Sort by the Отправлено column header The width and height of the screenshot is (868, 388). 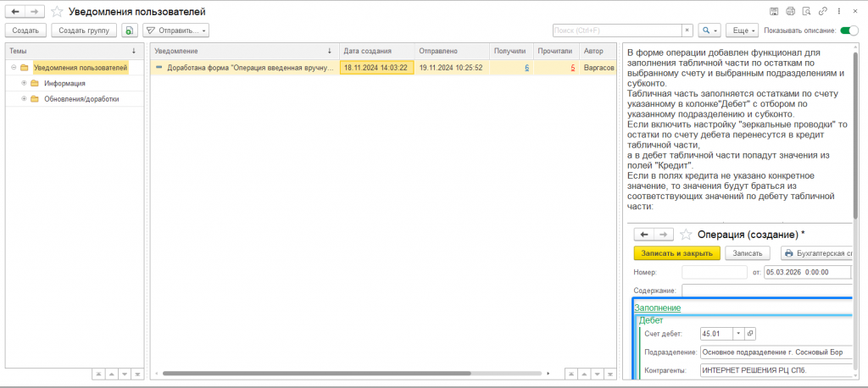453,51
